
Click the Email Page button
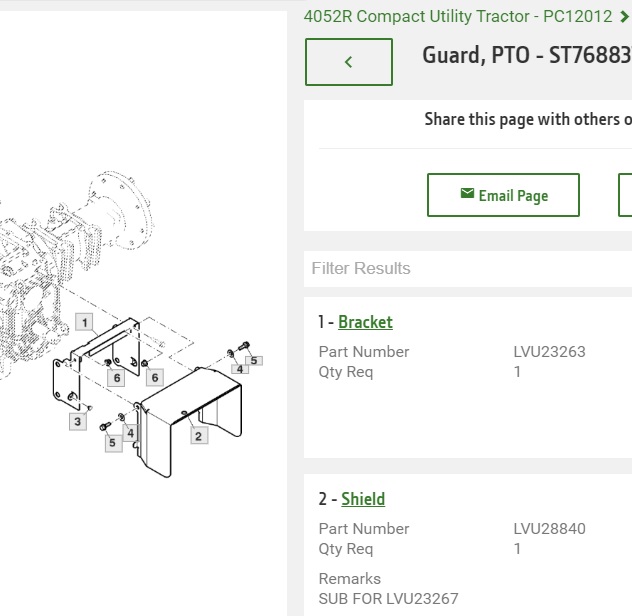click(503, 195)
